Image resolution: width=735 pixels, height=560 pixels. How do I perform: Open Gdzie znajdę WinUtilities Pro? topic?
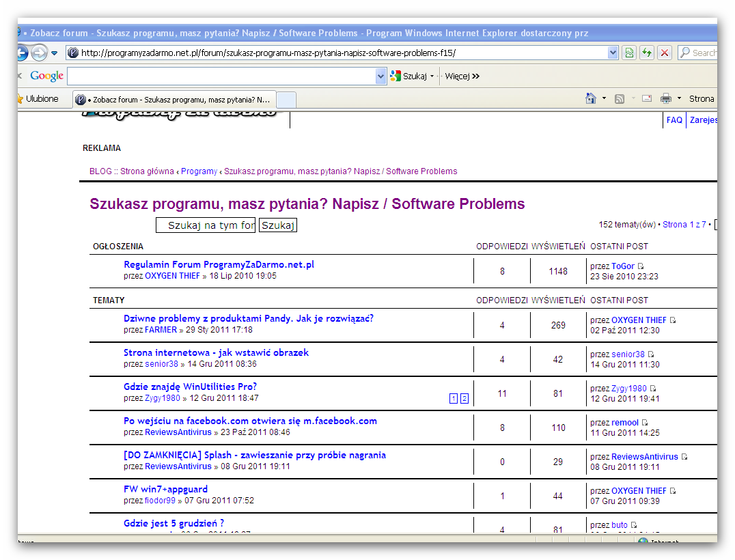191,387
